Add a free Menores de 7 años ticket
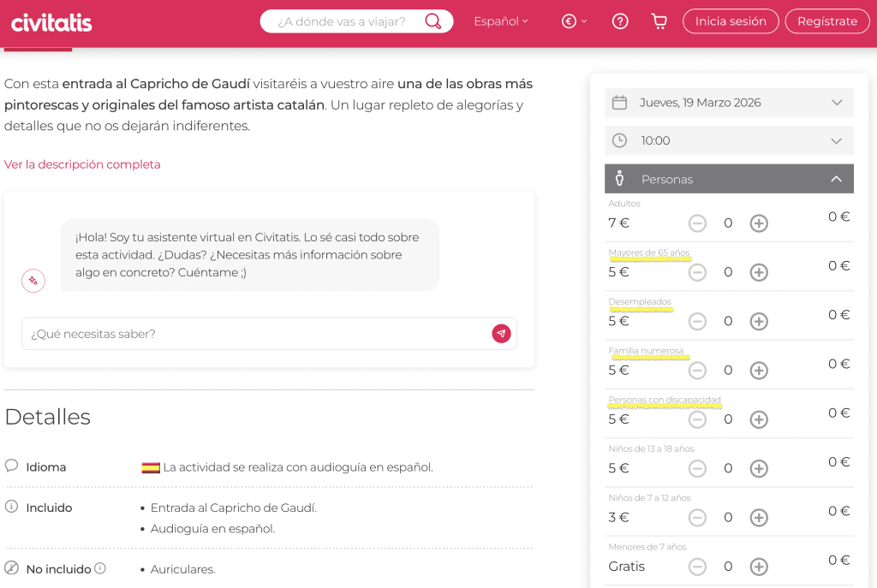Image resolution: width=877 pixels, height=588 pixels. pyautogui.click(x=759, y=567)
